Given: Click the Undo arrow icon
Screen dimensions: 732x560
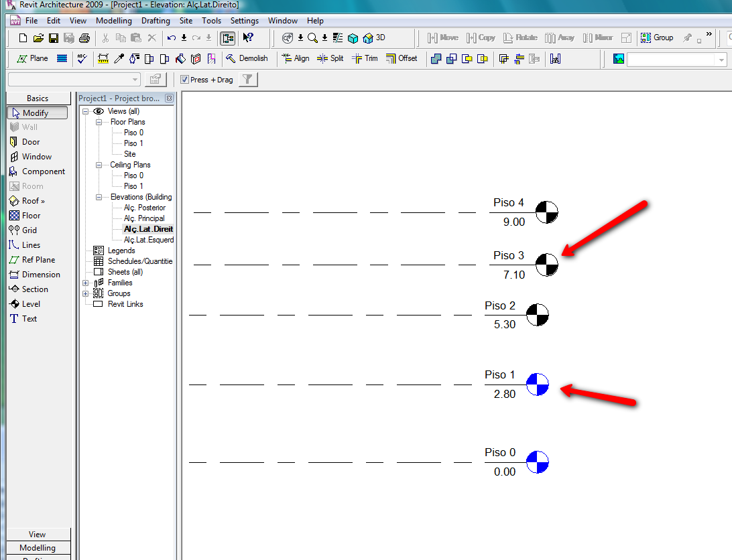Looking at the screenshot, I should click(172, 38).
